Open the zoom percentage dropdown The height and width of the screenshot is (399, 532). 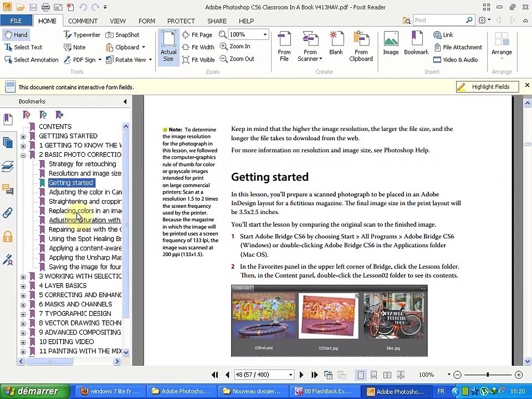click(265, 35)
